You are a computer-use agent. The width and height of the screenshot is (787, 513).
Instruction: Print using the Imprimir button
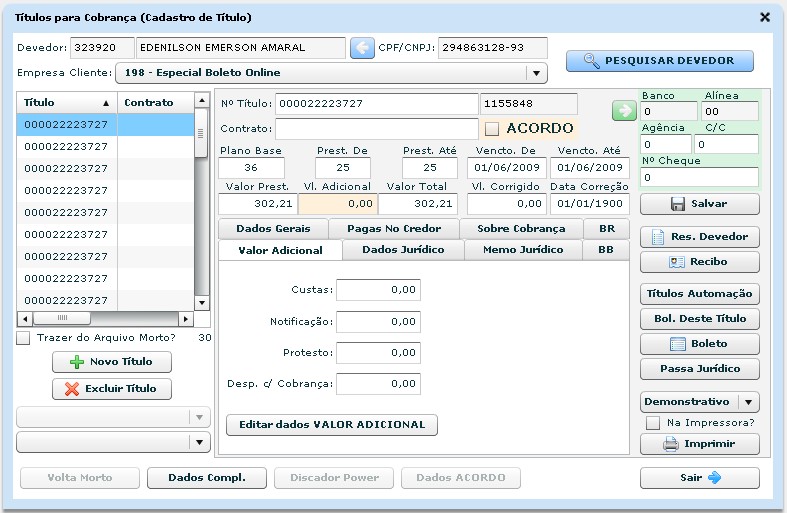(x=699, y=444)
